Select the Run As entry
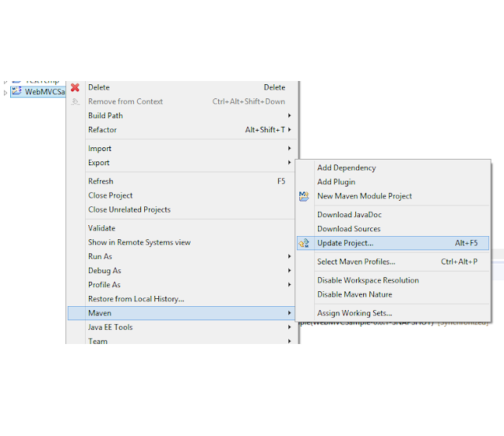The height and width of the screenshot is (436, 504). [x=181, y=257]
